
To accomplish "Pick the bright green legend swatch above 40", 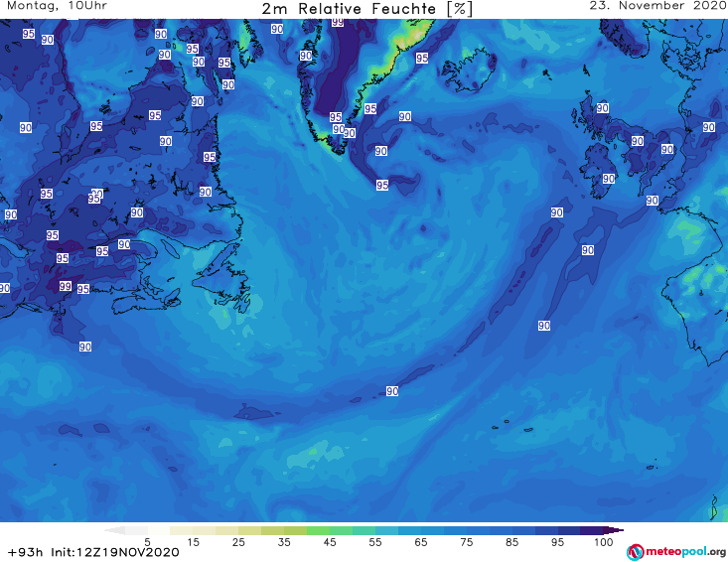I will [x=318, y=530].
